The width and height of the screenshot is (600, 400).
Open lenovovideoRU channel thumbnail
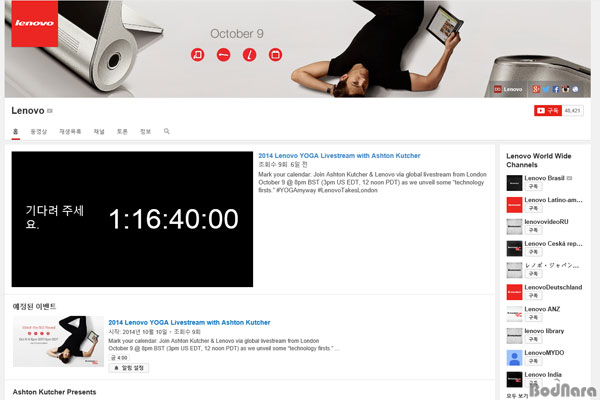514,227
